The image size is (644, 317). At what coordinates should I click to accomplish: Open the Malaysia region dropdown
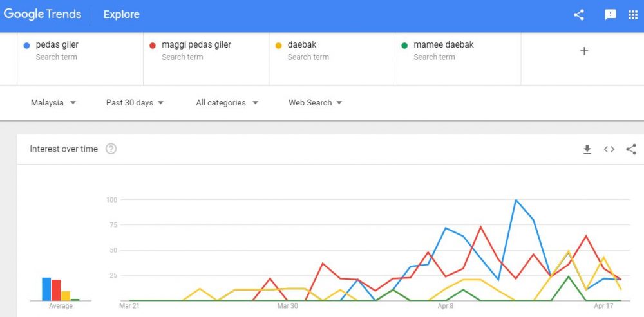click(53, 102)
